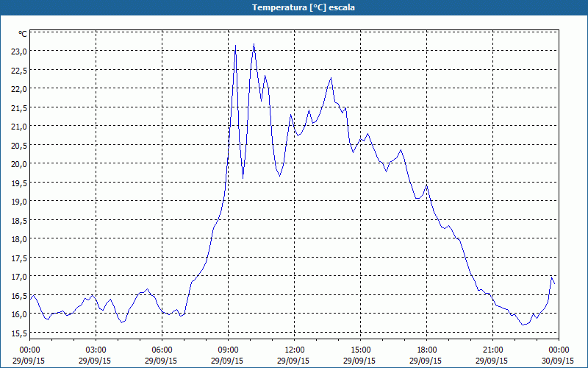Select the 16,5 axis label
Screen dimensions: 588x368
point(19,296)
